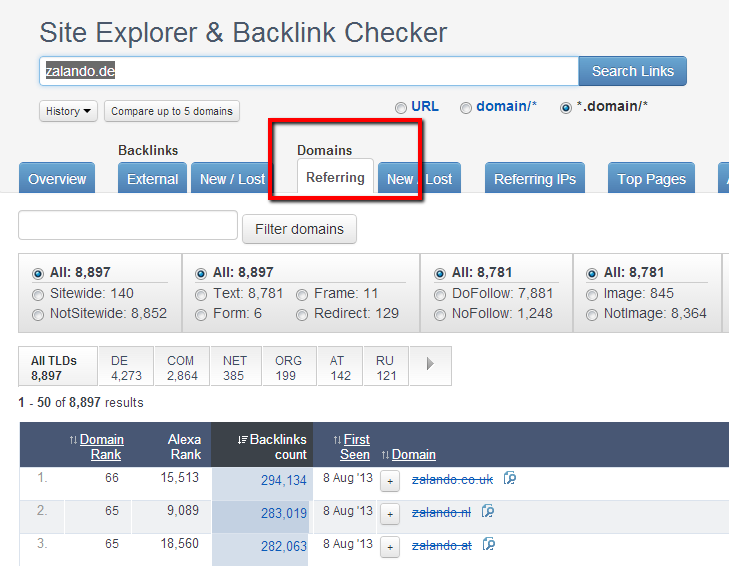Screen dimensions: 729x566
Task: Open the 282,063 backlinks count
Action: pos(284,546)
